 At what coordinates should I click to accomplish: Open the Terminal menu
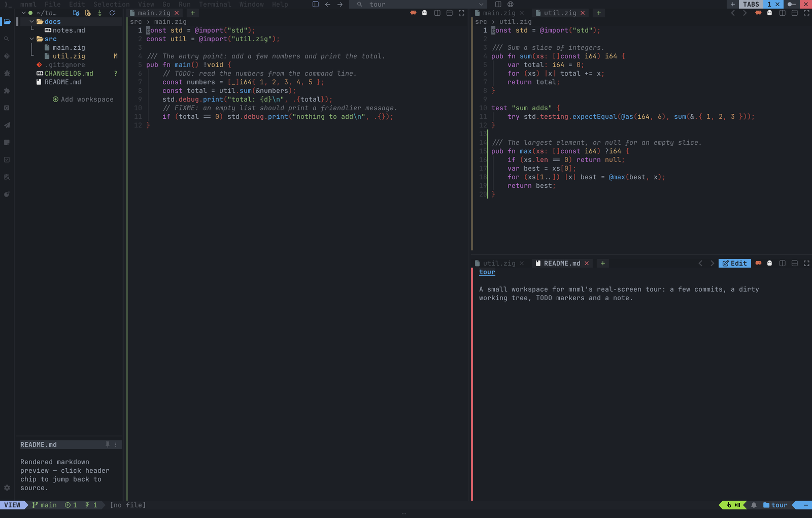tap(215, 5)
